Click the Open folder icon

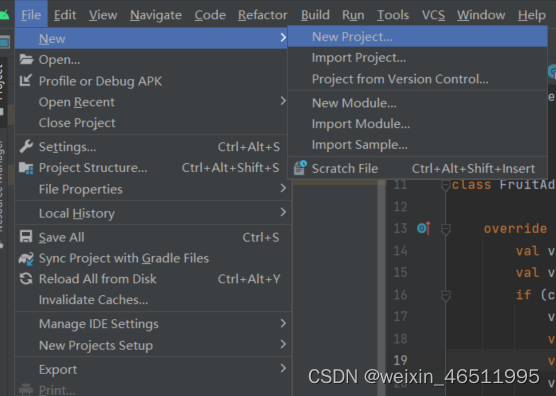point(26,59)
